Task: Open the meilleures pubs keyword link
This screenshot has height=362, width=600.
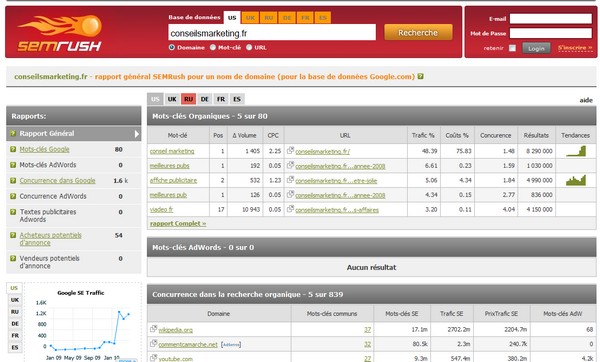Action: click(170, 166)
